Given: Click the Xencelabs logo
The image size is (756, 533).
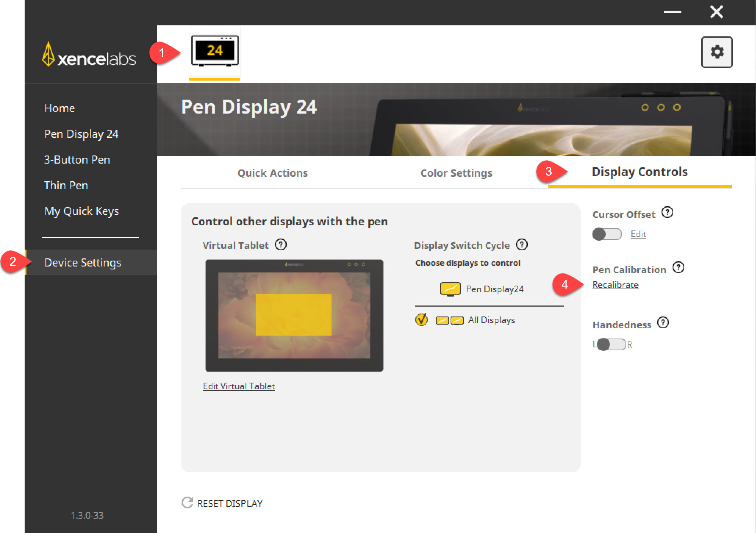Looking at the screenshot, I should coord(89,55).
